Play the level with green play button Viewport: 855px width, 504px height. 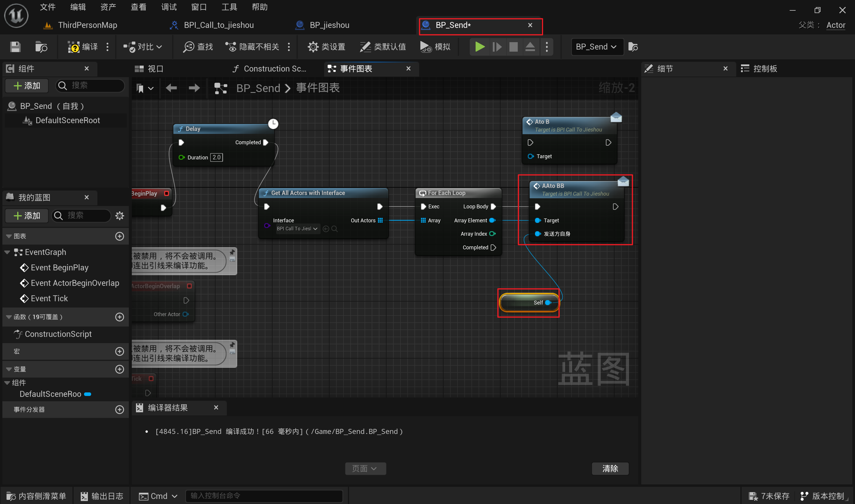[x=480, y=47]
